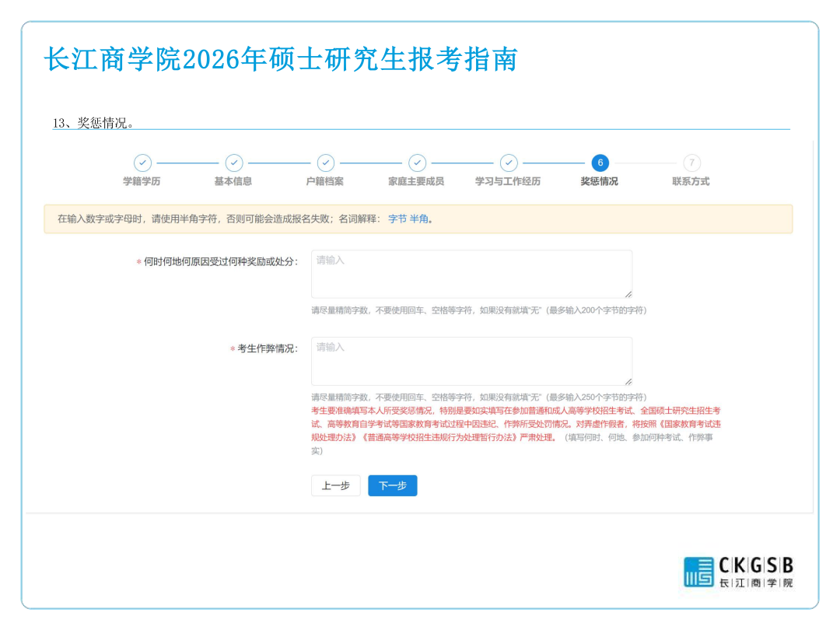Image resolution: width=840 pixels, height=630 pixels.
Task: Select the 奖惩情况 step label
Action: coord(599,181)
